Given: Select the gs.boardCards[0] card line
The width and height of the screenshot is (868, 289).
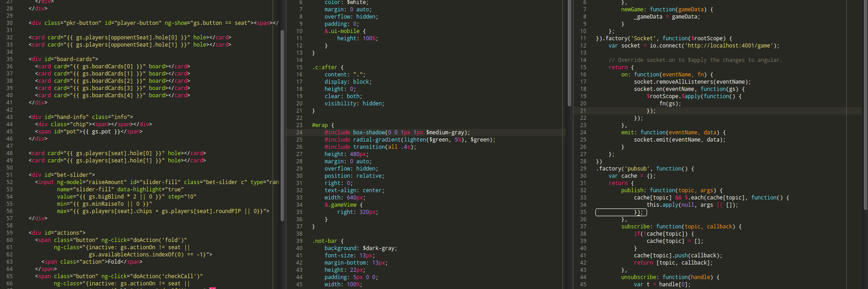Looking at the screenshot, I should tap(112, 66).
